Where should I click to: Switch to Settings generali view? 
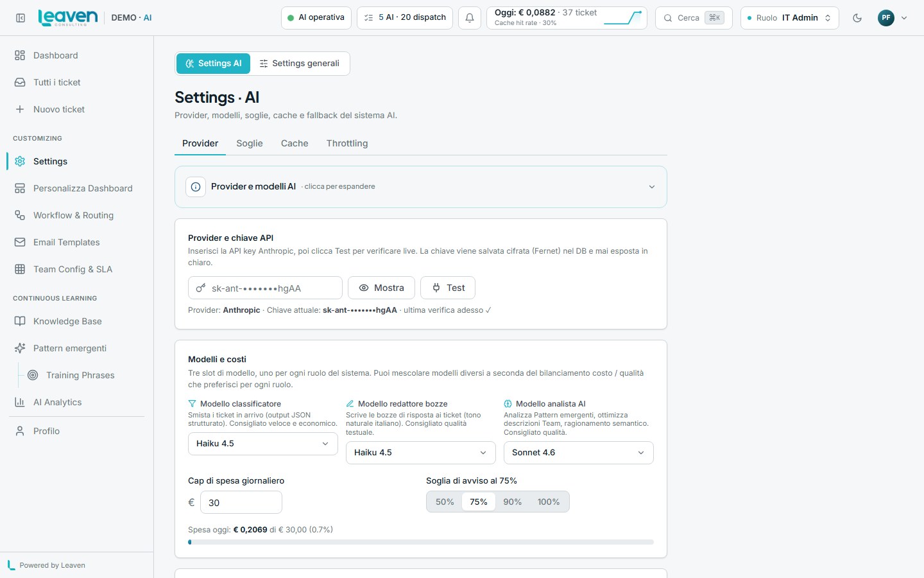tap(299, 64)
